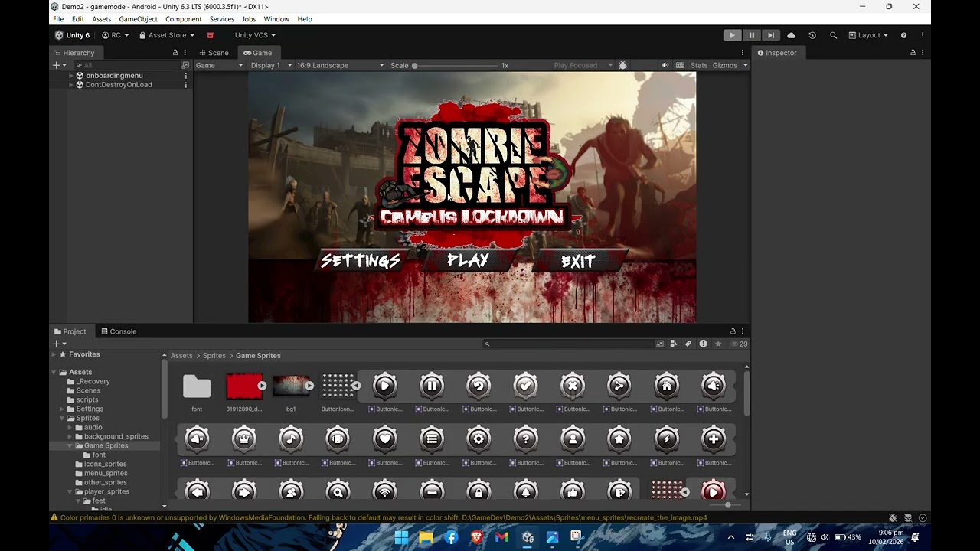This screenshot has width=980, height=551.
Task: Open the 16:9 Landscape aspect dropdown
Action: (x=340, y=65)
